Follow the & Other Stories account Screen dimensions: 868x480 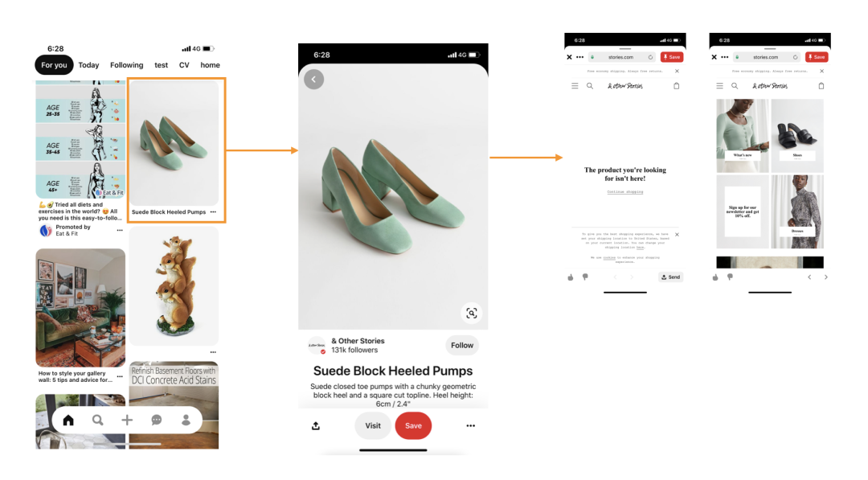461,346
